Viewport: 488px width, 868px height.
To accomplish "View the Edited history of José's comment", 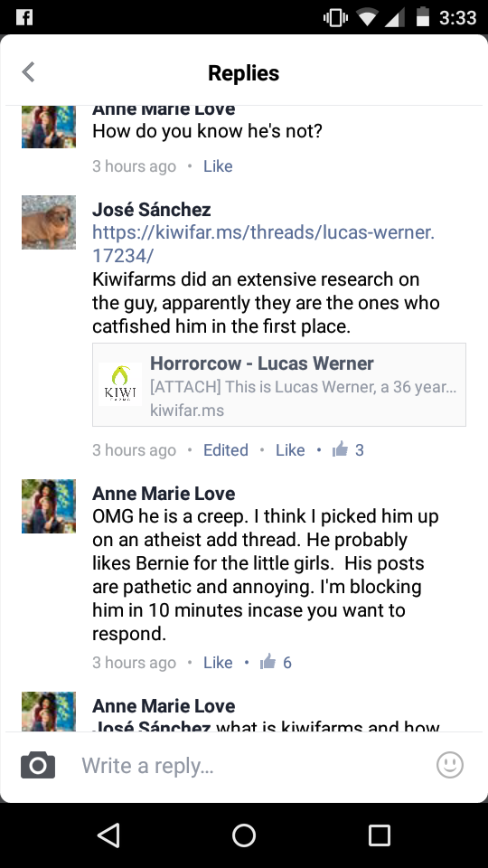I will click(226, 449).
